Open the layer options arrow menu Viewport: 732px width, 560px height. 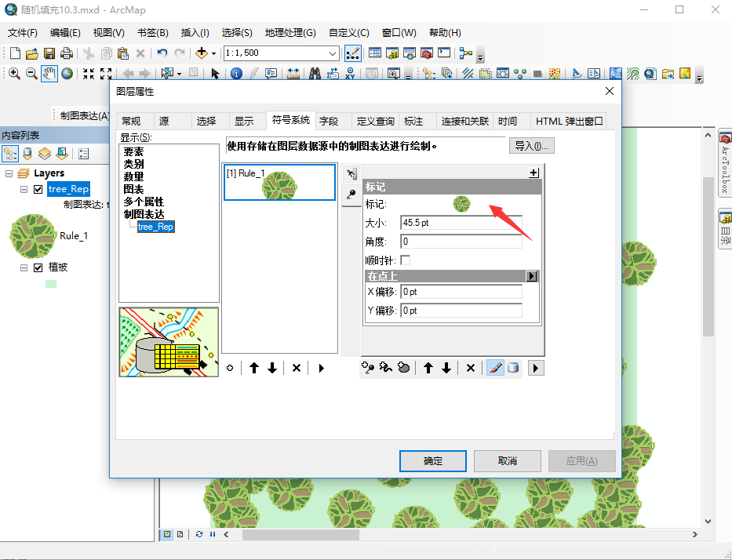[x=536, y=368]
